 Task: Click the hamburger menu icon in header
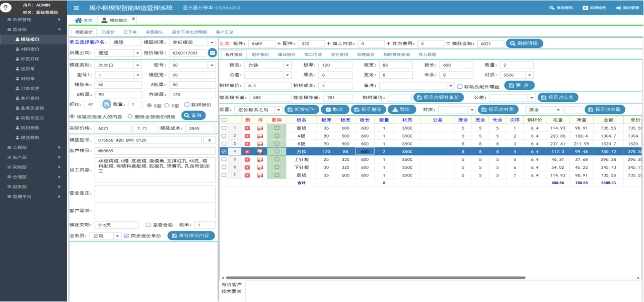[76, 8]
